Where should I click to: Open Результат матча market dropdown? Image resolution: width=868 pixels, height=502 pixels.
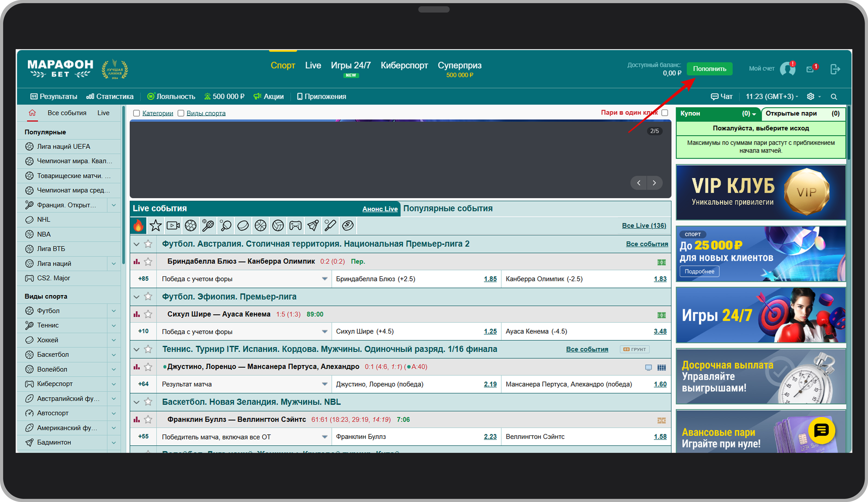click(x=324, y=384)
